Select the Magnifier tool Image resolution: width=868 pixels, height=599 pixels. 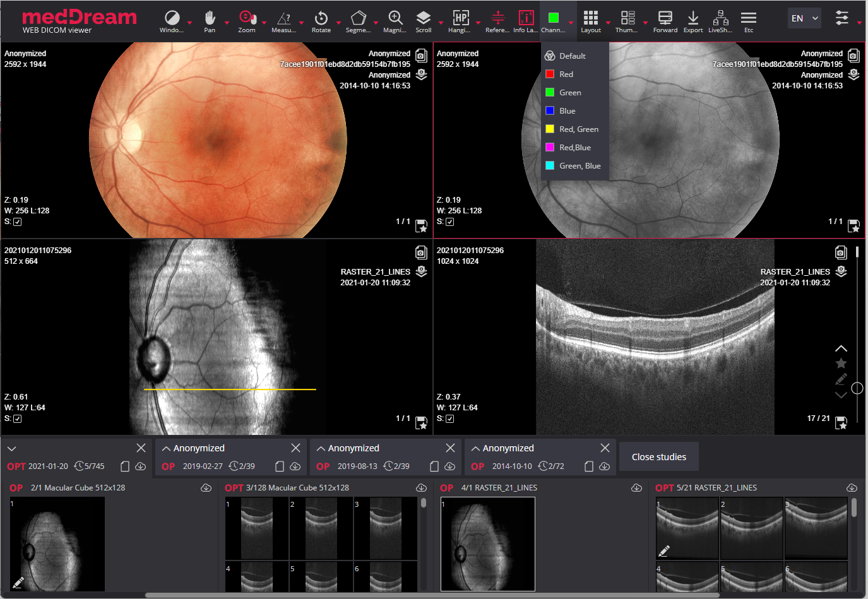click(395, 21)
